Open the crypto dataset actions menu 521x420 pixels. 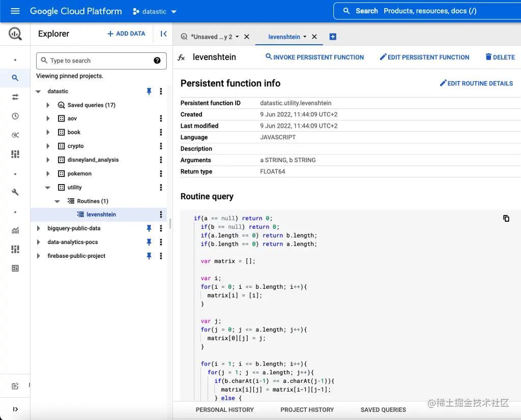tap(161, 146)
